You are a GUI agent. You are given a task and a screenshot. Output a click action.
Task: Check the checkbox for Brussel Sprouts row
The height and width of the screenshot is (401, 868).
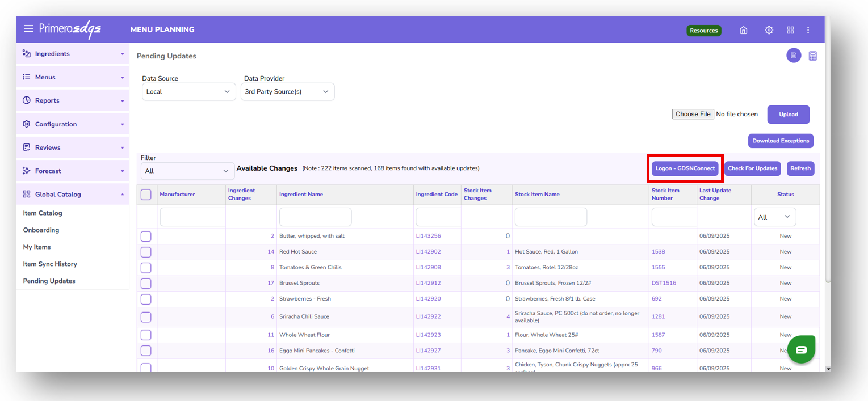tap(146, 283)
